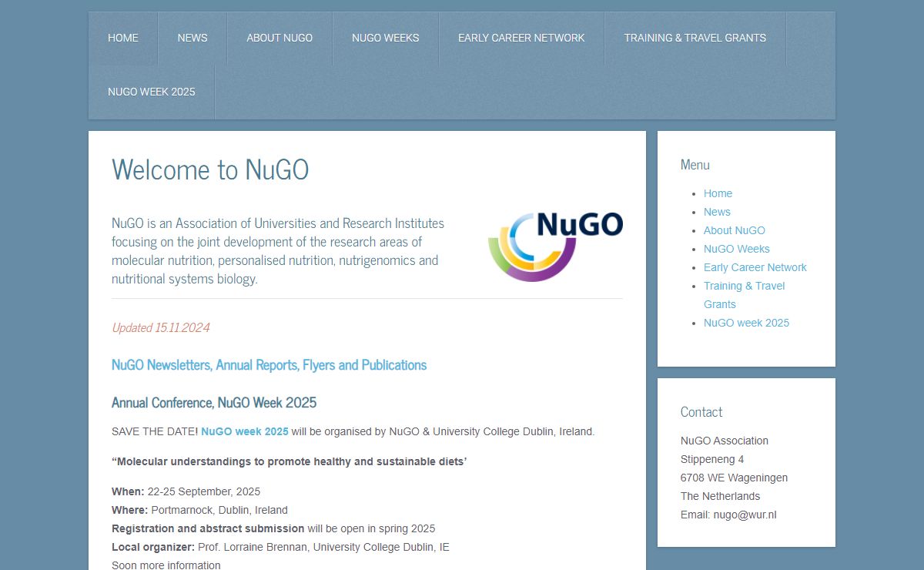The height and width of the screenshot is (570, 924).
Task: Click Local organizer Prof. Lorraine Brennan line
Action: tap(280, 547)
